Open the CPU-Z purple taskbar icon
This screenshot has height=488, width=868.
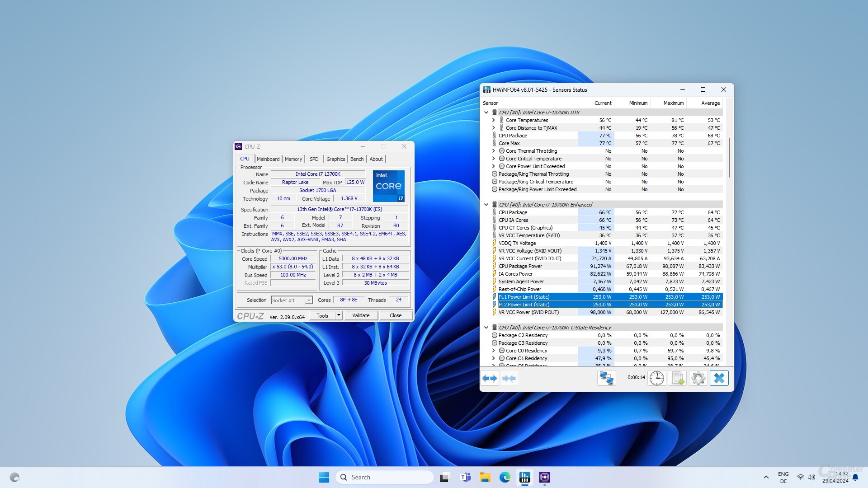pos(545,477)
